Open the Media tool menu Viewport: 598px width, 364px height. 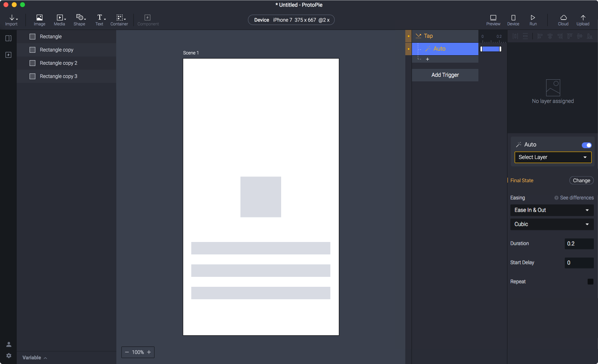coord(60,20)
